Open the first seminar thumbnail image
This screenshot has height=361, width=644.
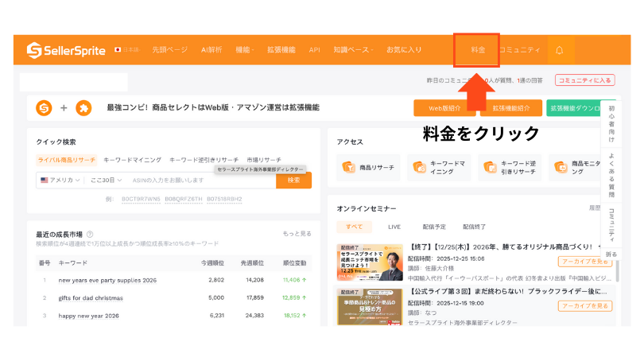pos(370,262)
